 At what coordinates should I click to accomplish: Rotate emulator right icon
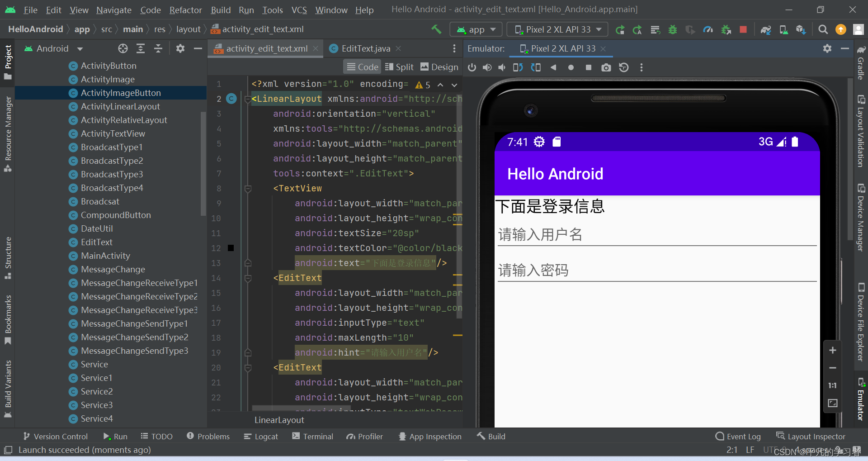[536, 67]
